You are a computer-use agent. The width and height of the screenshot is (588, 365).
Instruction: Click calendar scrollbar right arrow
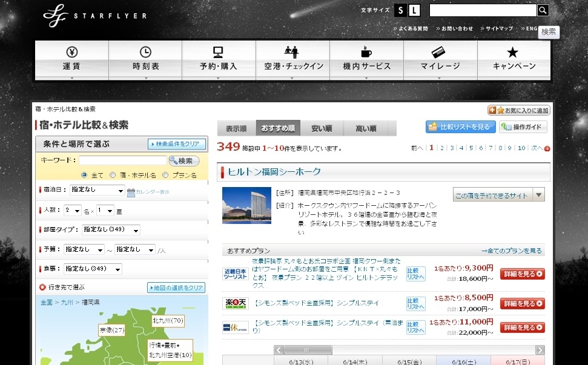click(x=540, y=350)
